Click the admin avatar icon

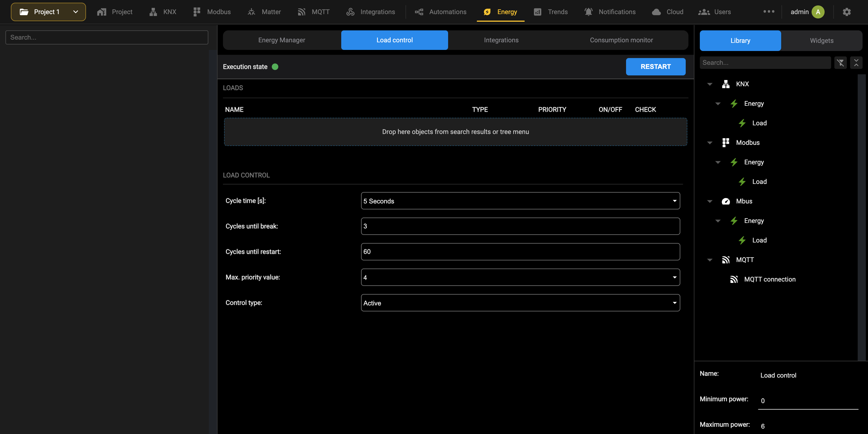click(x=818, y=12)
